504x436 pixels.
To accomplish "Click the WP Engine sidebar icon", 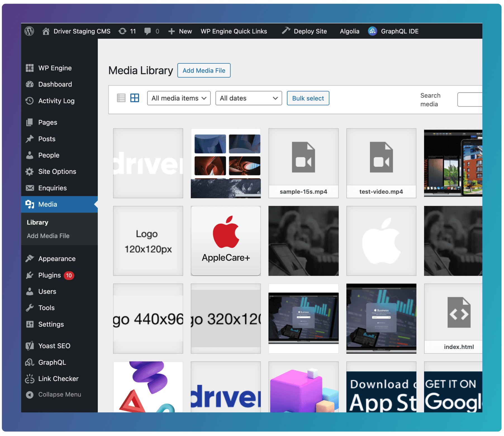I will click(x=30, y=68).
